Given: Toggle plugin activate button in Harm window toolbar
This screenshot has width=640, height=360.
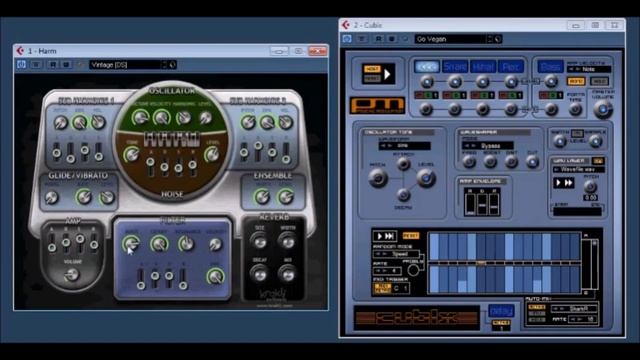Looking at the screenshot, I should [21, 64].
